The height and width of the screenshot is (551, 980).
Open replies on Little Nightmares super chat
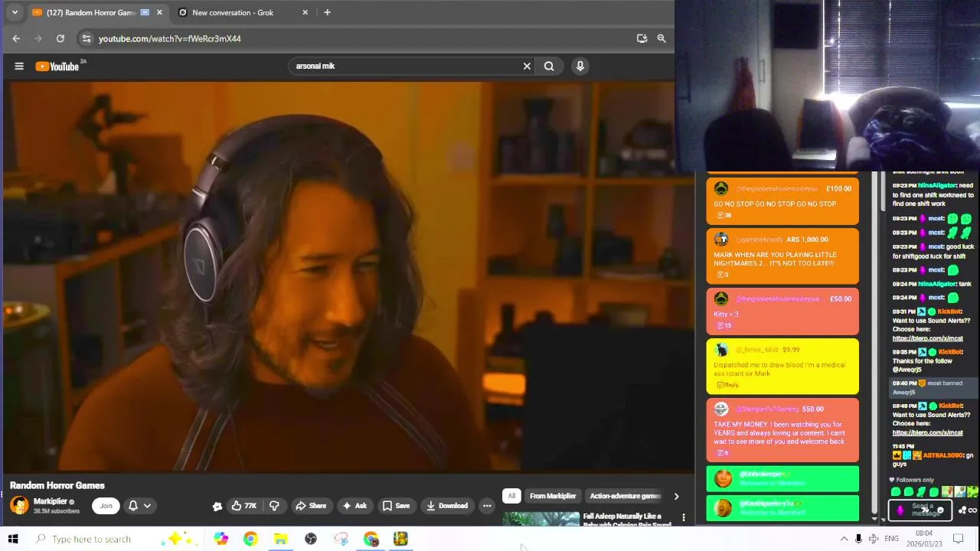click(723, 275)
